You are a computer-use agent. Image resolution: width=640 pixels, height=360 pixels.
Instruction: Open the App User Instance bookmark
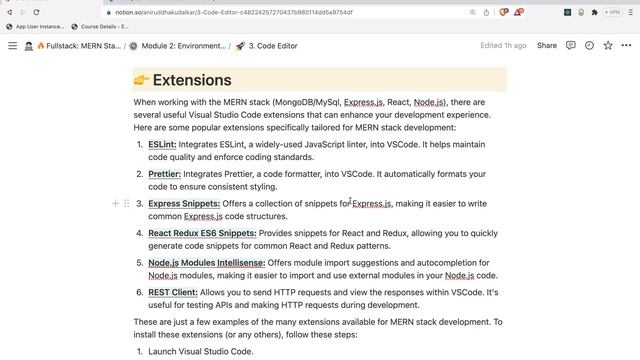(x=35, y=27)
